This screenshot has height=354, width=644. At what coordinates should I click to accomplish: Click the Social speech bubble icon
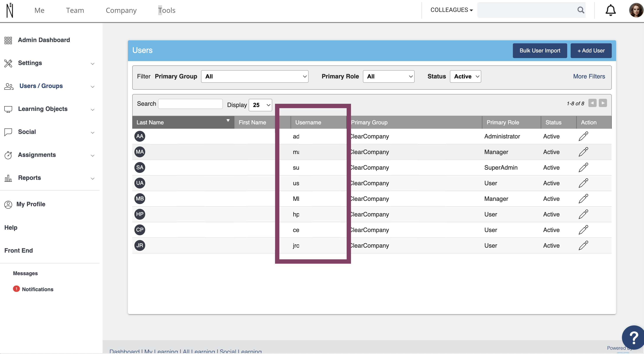point(8,132)
